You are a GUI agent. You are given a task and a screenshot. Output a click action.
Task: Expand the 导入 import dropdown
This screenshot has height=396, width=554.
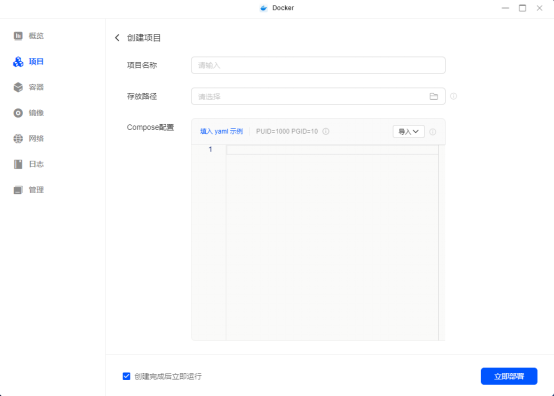click(x=408, y=132)
